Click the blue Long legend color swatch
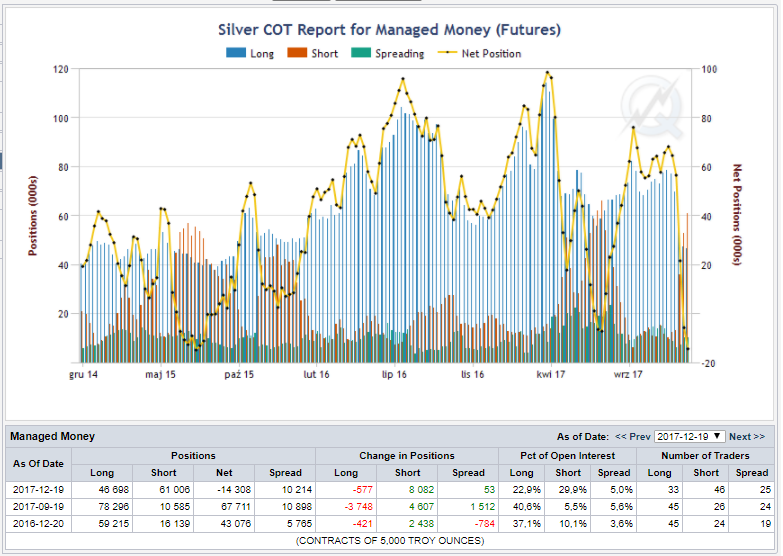Viewport: 783px width, 556px height. [x=236, y=52]
